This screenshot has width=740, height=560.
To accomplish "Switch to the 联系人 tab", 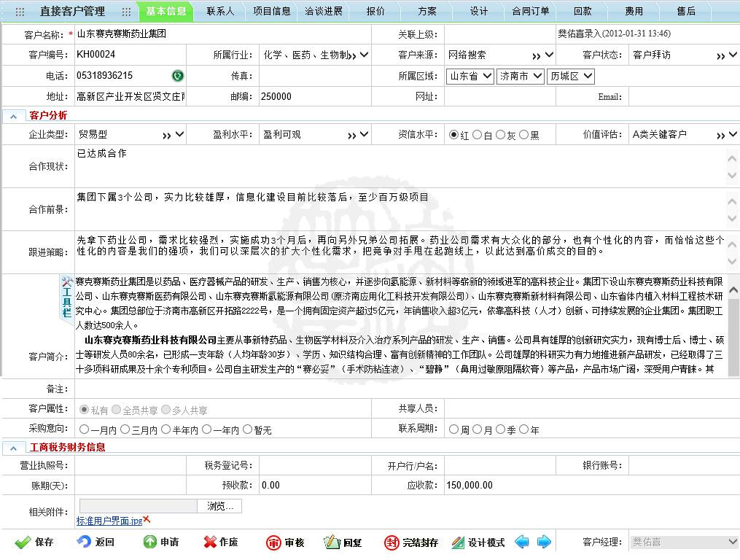I will [220, 11].
